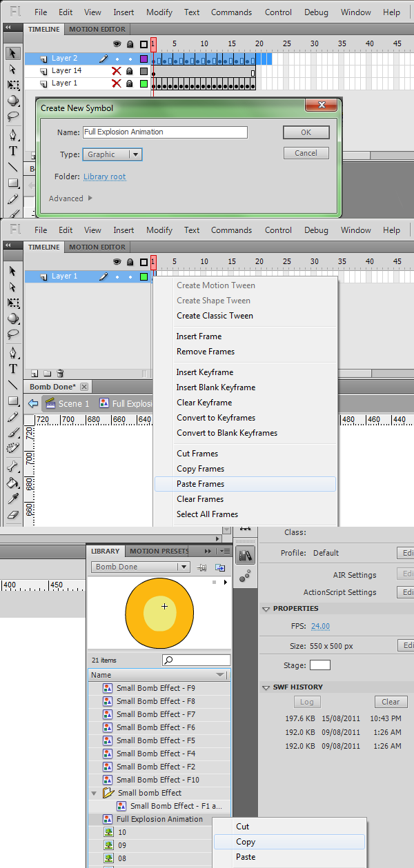Click the library search field
Image resolution: width=414 pixels, height=868 pixels.
[x=196, y=660]
